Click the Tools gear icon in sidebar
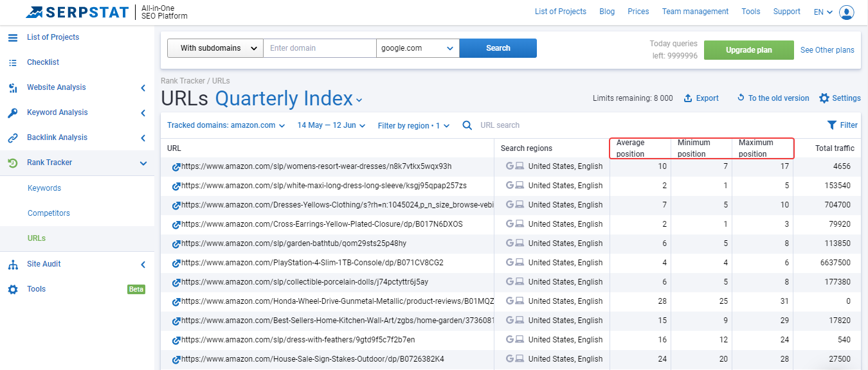 [x=13, y=289]
